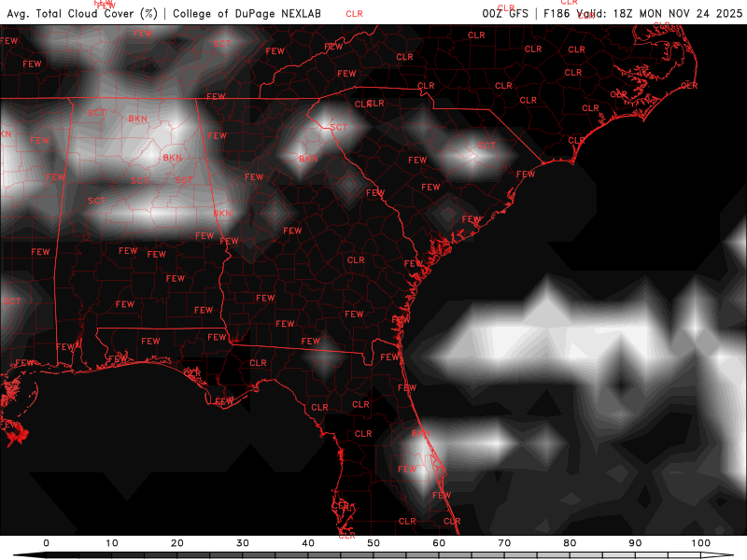Click the "10" value on the colorbar scale

click(111, 543)
